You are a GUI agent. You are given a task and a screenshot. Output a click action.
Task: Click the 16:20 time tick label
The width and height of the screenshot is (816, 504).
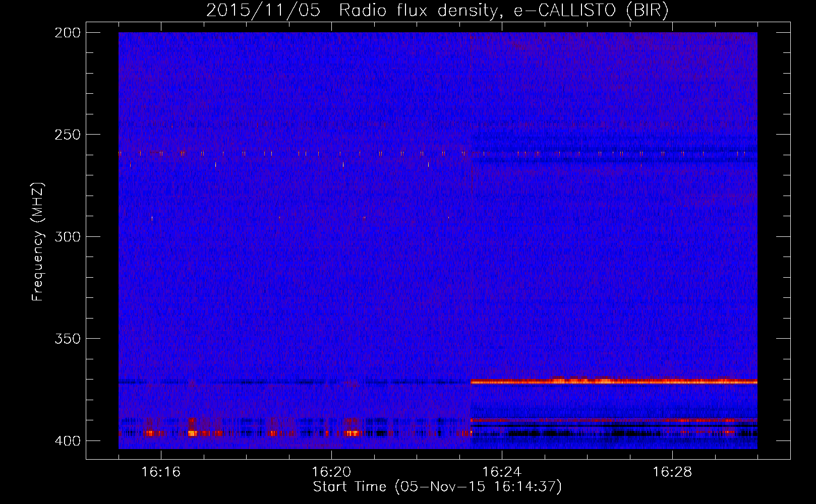[x=331, y=472]
